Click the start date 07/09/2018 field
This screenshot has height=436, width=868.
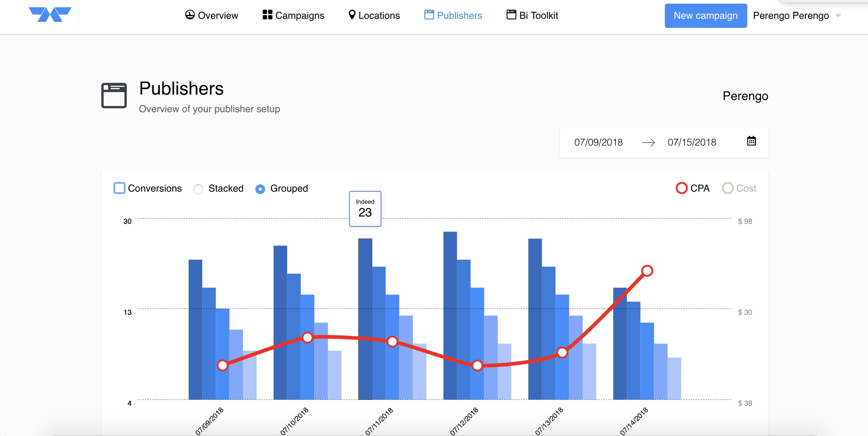598,142
